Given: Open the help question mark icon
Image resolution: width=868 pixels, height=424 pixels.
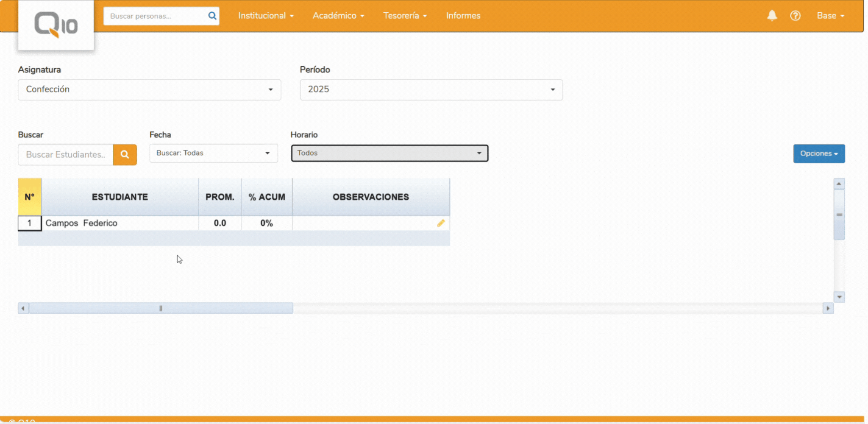Looking at the screenshot, I should point(795,16).
